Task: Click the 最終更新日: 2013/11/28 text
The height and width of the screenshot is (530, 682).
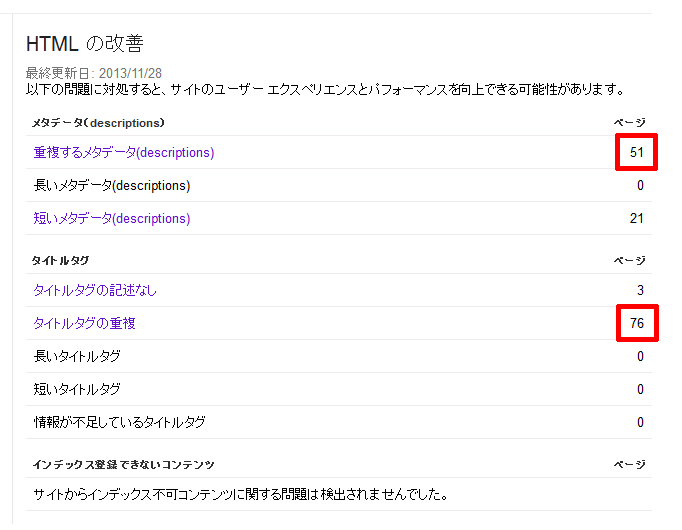Action: pyautogui.click(x=94, y=73)
